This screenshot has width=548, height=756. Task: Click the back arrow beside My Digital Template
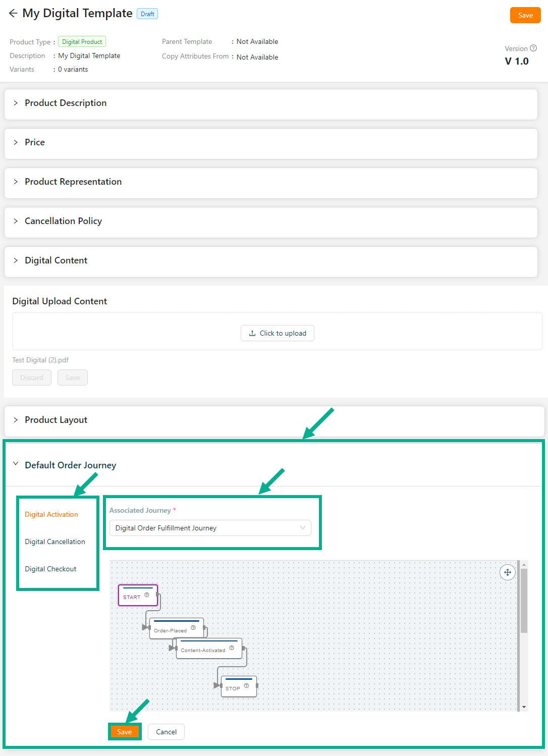[x=13, y=14]
